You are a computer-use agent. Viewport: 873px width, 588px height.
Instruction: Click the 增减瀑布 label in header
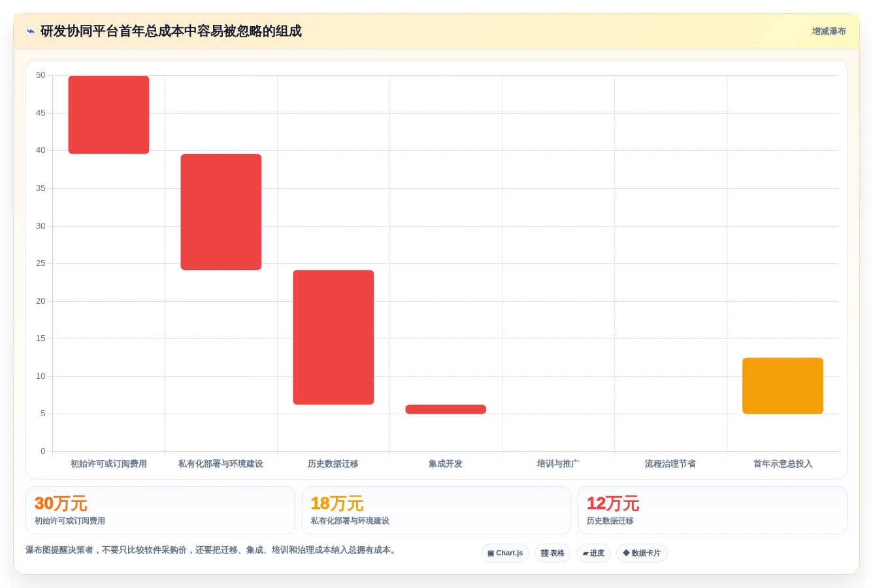click(x=829, y=31)
